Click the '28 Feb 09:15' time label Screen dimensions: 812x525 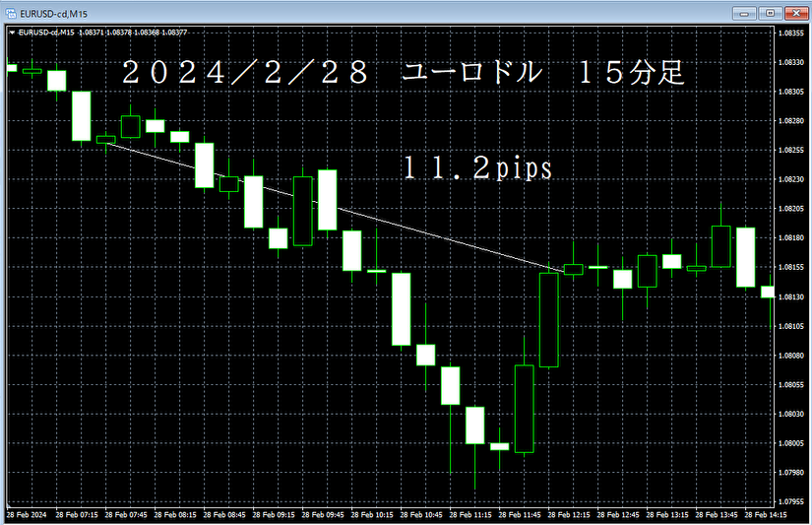(x=274, y=514)
